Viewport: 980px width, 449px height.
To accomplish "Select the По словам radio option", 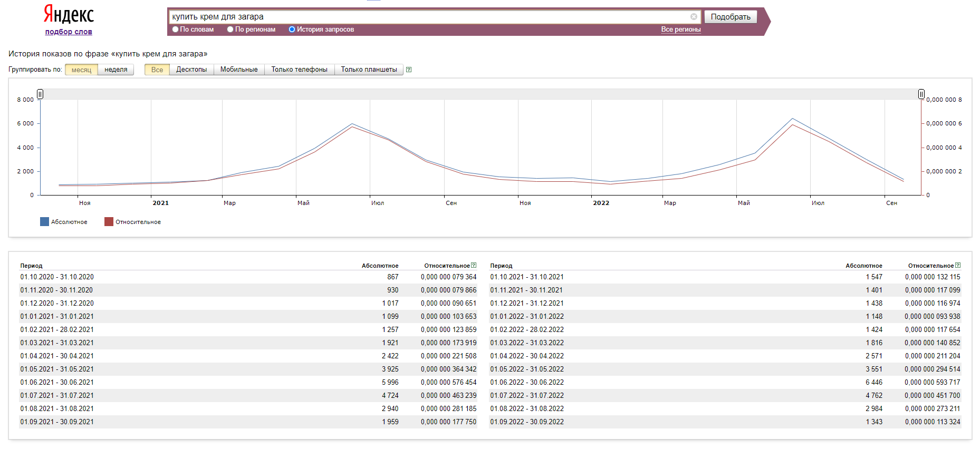I will click(175, 30).
